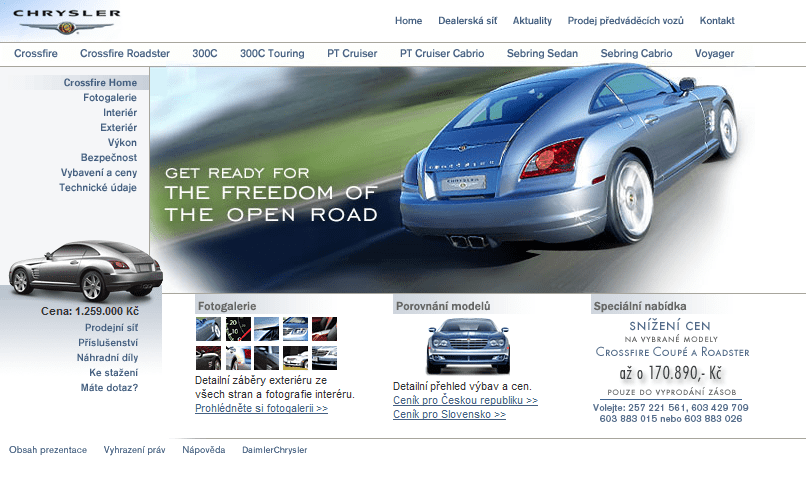This screenshot has width=806, height=480.
Task: Open Vyhrazení práv footer link
Action: (x=134, y=450)
